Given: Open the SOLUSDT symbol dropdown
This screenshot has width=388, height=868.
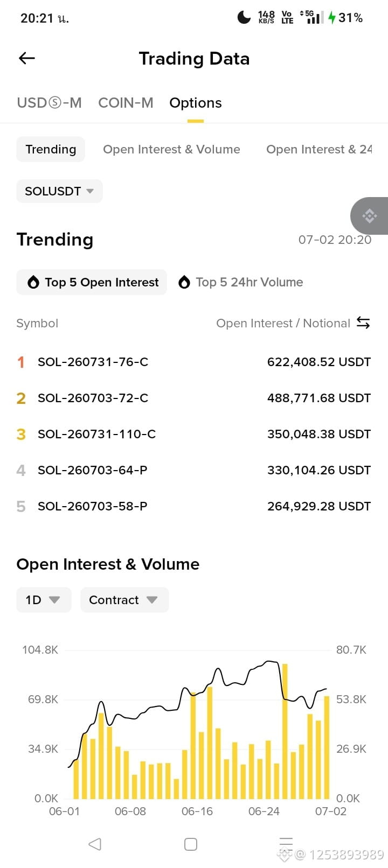Looking at the screenshot, I should (59, 191).
